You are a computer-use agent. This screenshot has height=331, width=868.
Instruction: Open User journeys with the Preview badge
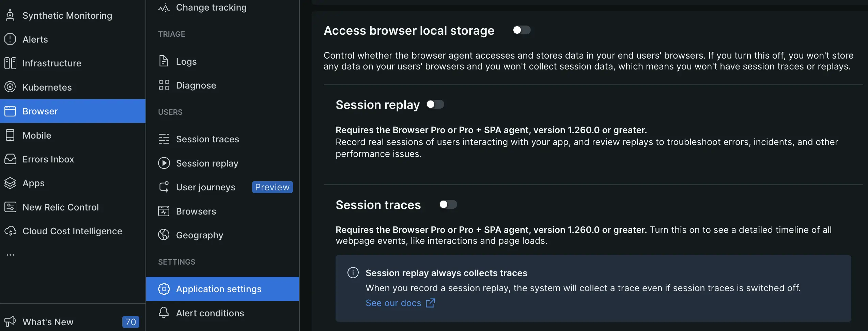click(x=205, y=187)
